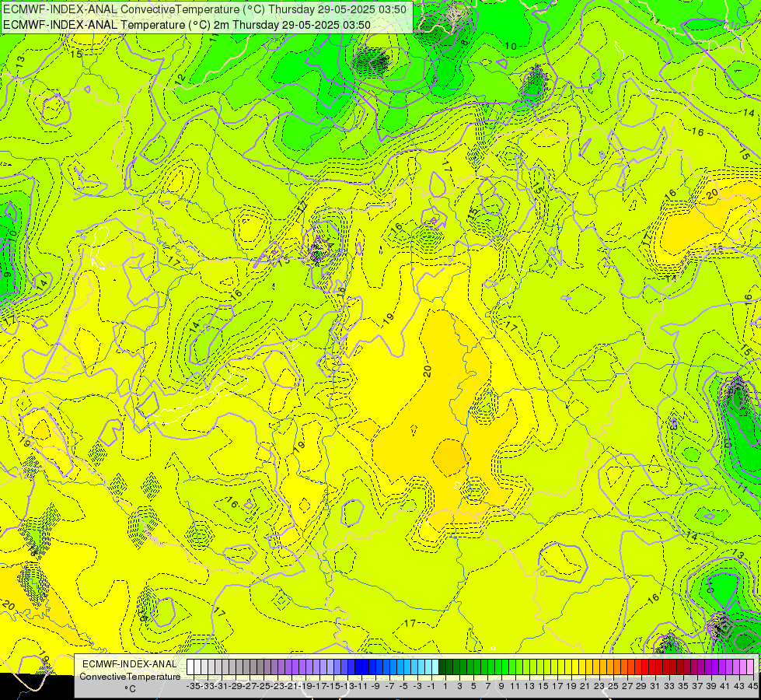This screenshot has height=700, width=761.
Task: Click the legend scale value 45
Action: click(753, 687)
